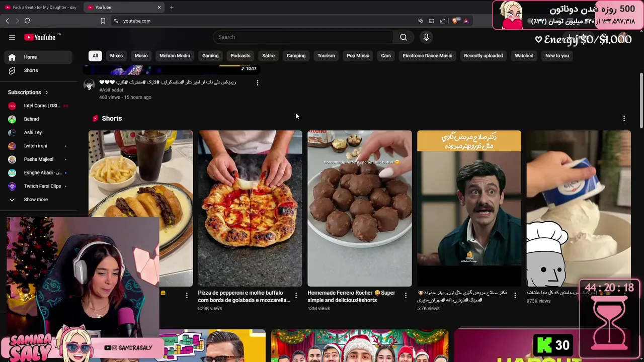Click the Asif sadat channel avatar
644x362 pixels.
click(89, 84)
